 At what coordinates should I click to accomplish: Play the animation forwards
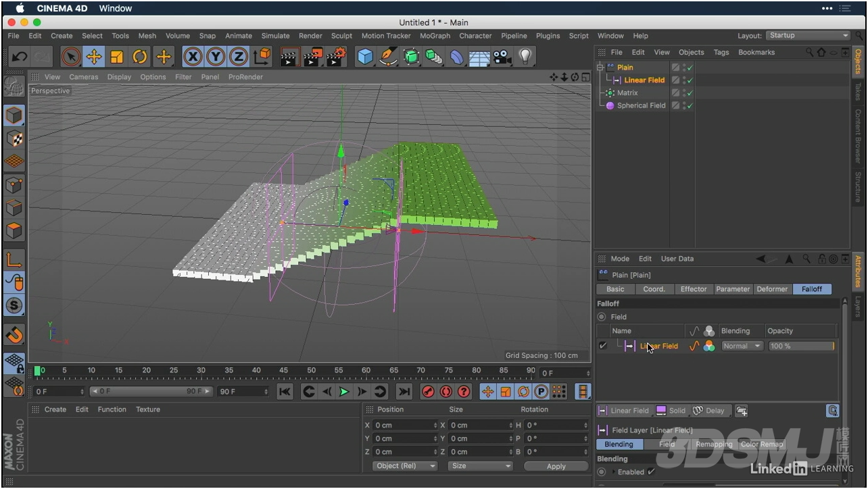(344, 392)
